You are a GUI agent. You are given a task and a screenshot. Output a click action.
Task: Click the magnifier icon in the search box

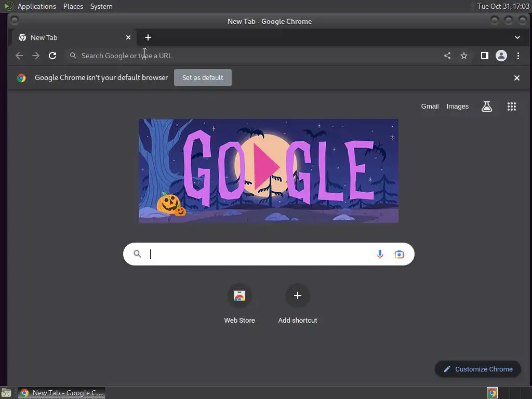[x=137, y=254]
